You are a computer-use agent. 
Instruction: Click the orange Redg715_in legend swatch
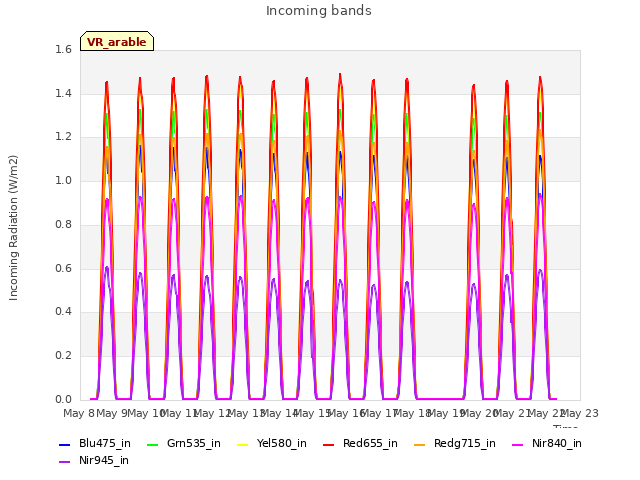pyautogui.click(x=420, y=445)
